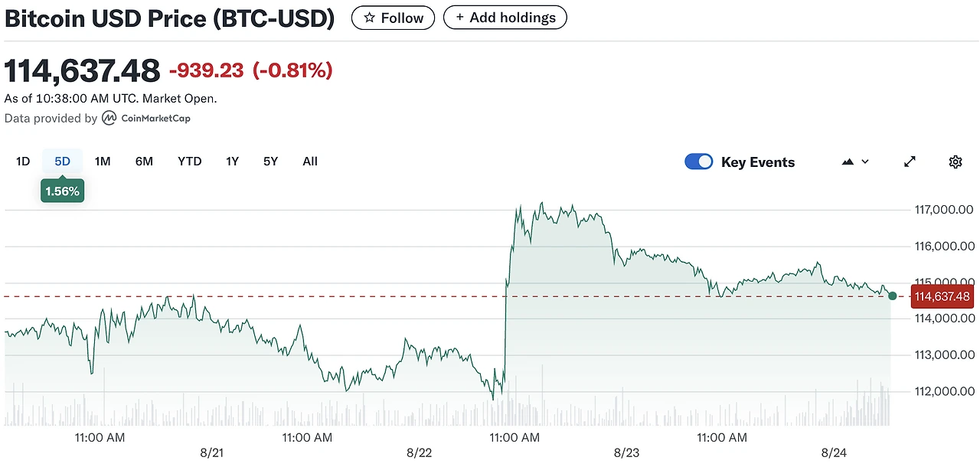
Task: Click the Follow button
Action: [393, 18]
